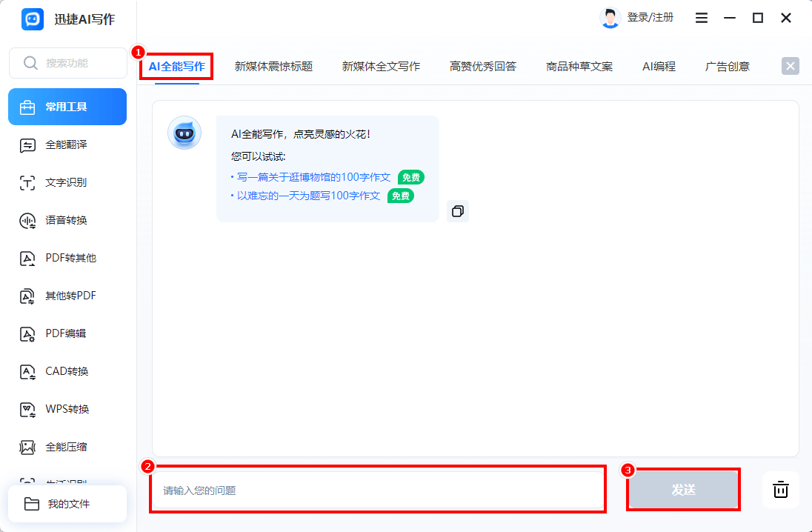Switch to AI编程 tab
This screenshot has width=812, height=532.
tap(659, 66)
